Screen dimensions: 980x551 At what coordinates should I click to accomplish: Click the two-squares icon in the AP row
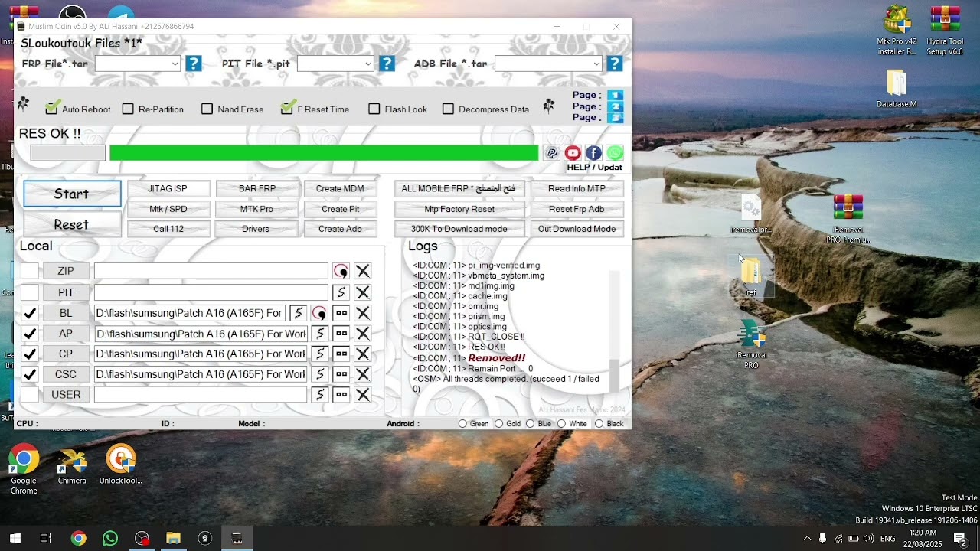coord(341,334)
